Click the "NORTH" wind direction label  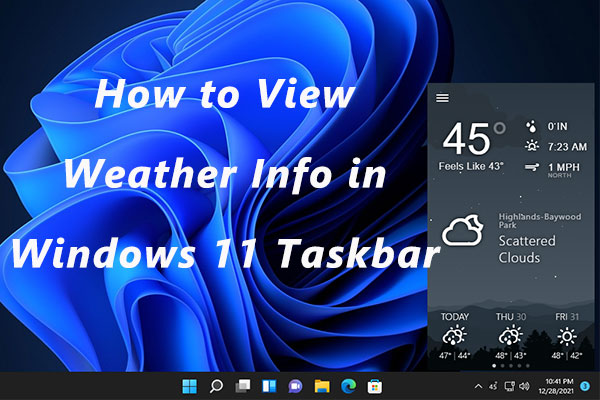point(559,175)
